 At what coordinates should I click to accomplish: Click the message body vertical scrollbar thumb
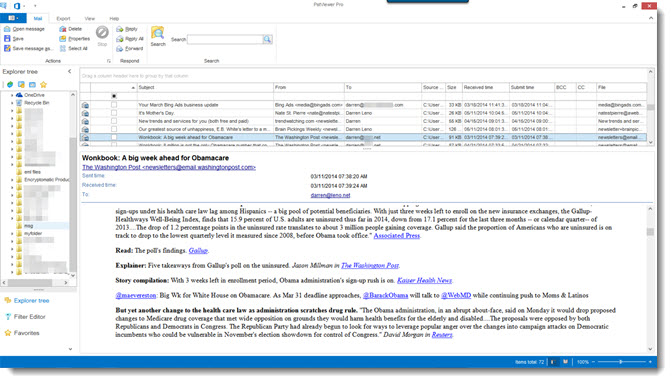[650, 232]
